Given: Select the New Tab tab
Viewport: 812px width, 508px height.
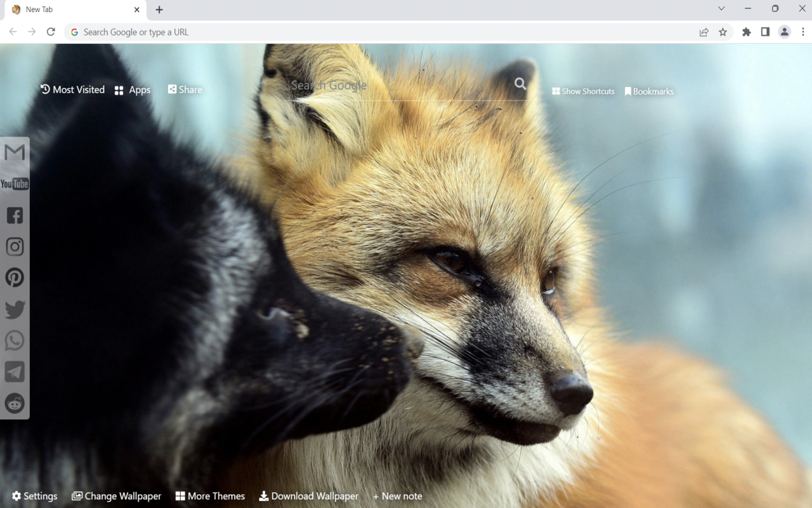Looking at the screenshot, I should point(75,10).
